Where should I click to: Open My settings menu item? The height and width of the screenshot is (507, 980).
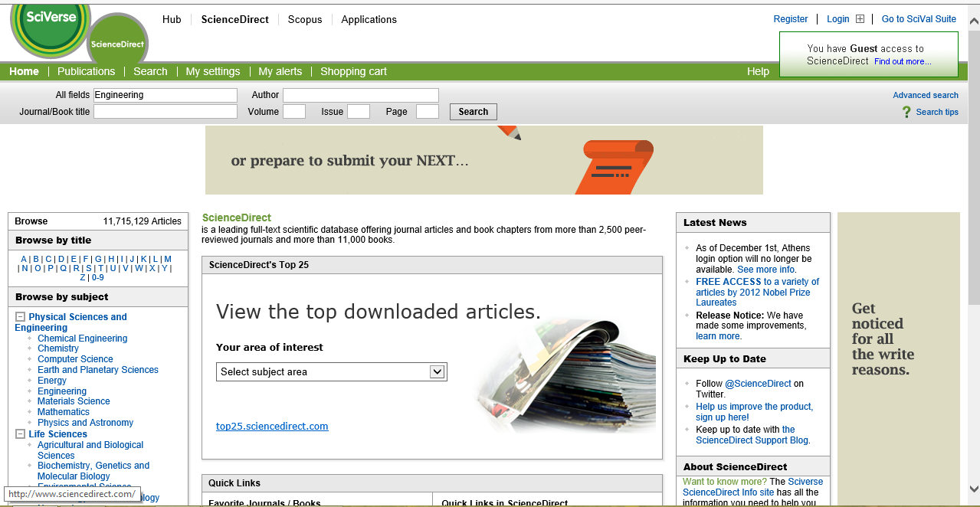[x=213, y=71]
